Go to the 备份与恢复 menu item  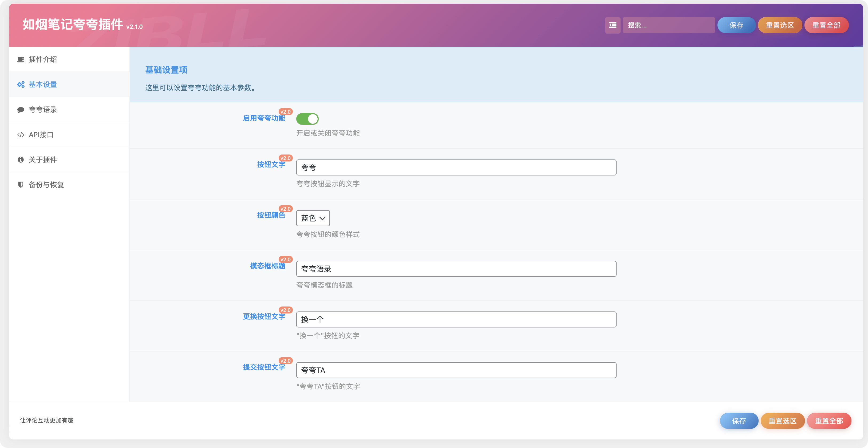pos(46,185)
